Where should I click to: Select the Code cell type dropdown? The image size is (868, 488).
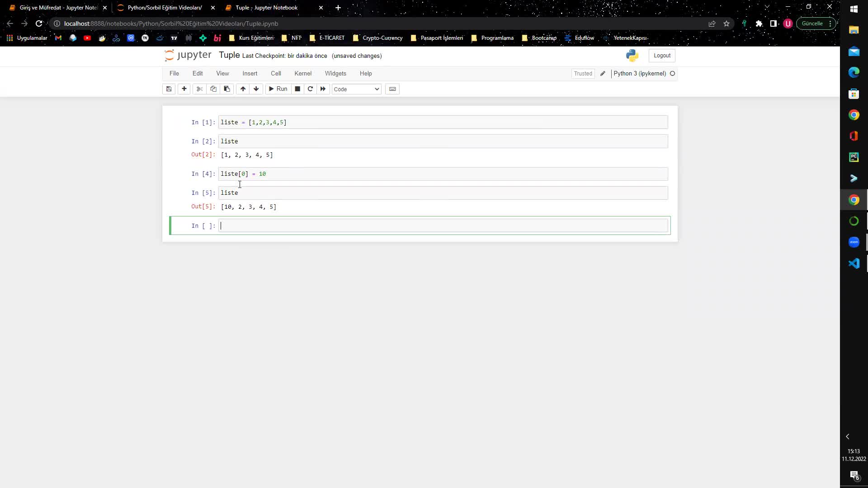[x=356, y=89]
